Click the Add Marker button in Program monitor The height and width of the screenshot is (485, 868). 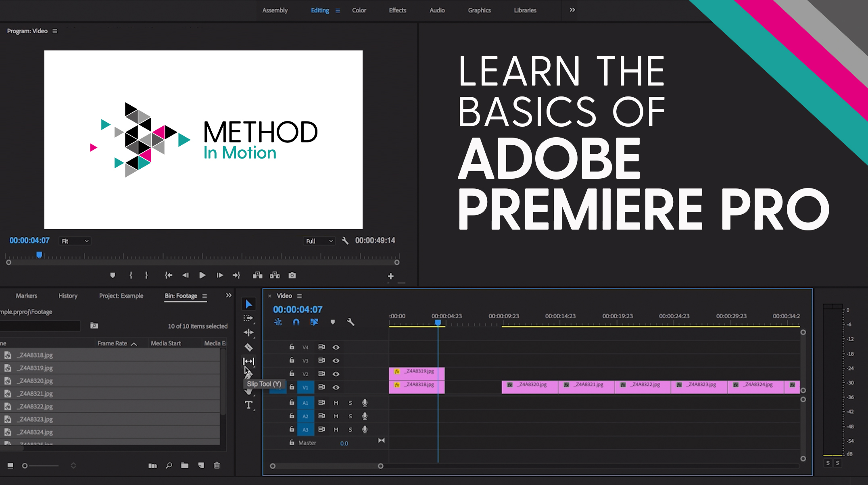[113, 275]
